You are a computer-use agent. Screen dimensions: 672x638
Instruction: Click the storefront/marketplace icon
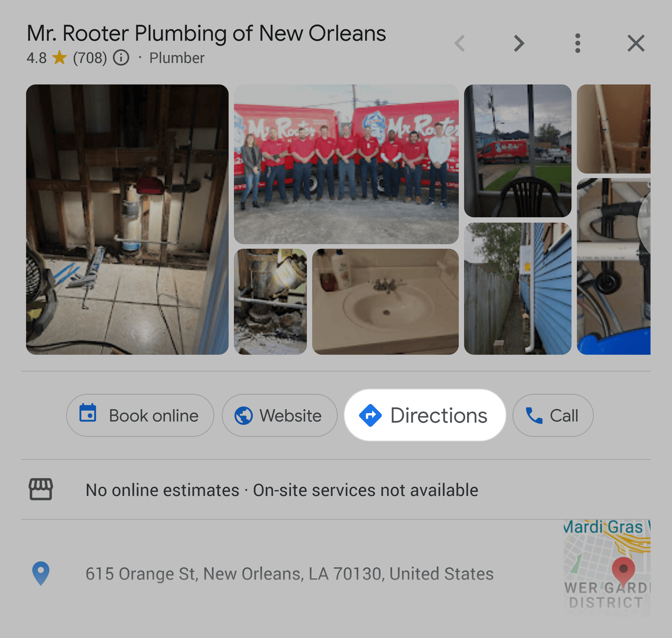[x=41, y=489]
